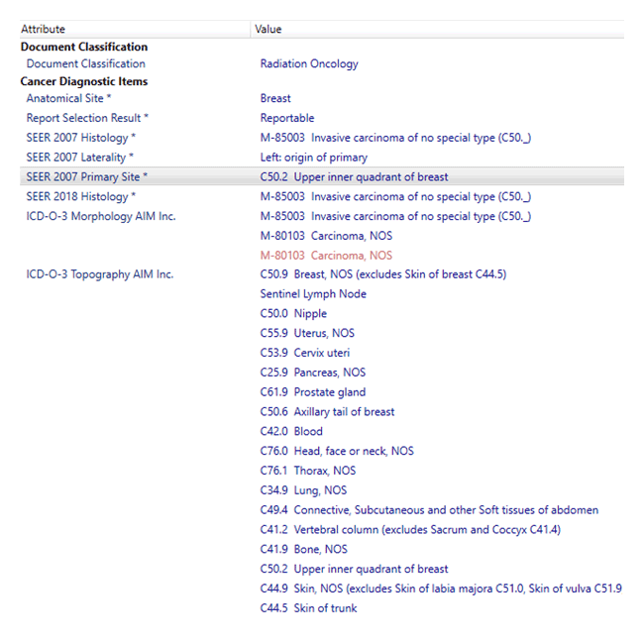This screenshot has height=644, width=644.
Task: Select the ICD-O-3 Topography AIM Inc. attribute
Action: coord(100,274)
